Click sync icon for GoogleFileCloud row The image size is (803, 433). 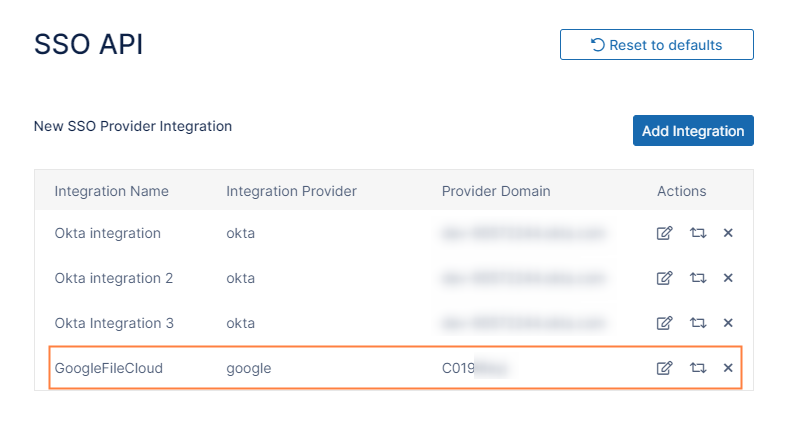698,368
